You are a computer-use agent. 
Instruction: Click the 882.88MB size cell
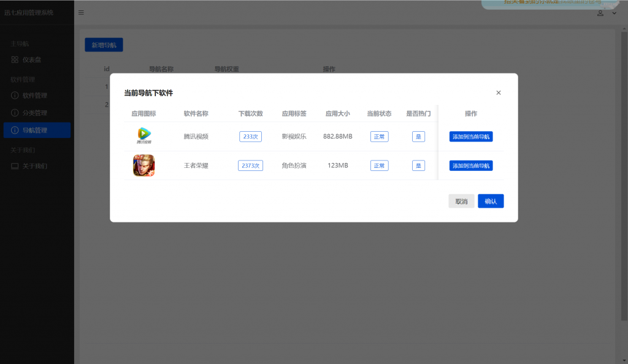[338, 137]
